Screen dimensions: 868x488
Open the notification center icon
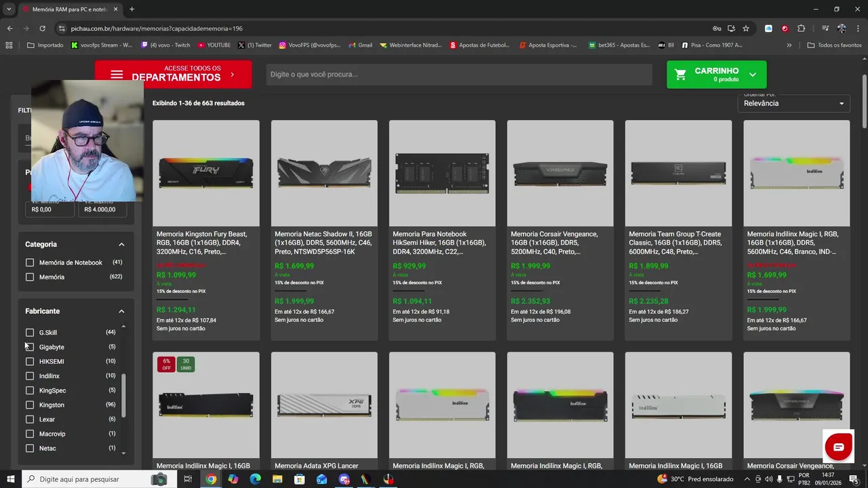pyautogui.click(x=854, y=479)
